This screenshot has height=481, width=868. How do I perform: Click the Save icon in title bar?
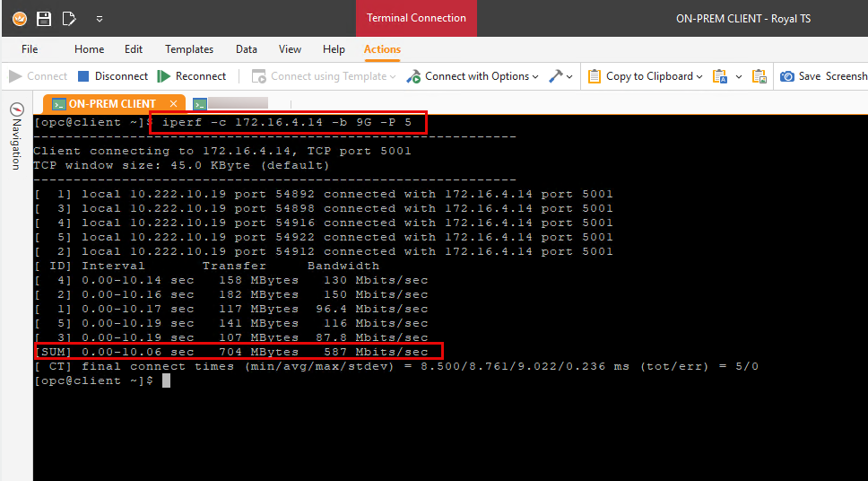click(x=44, y=18)
